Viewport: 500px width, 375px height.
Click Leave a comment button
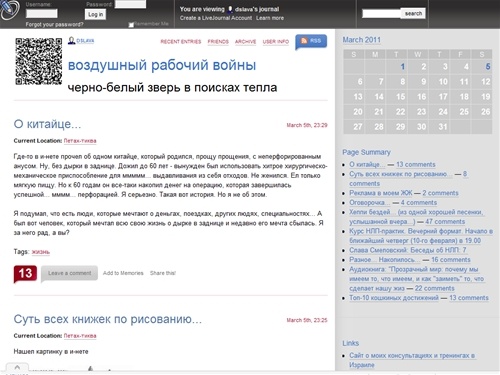coord(69,273)
